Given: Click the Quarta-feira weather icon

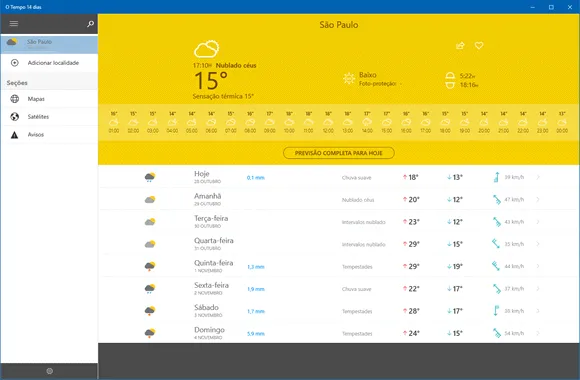Looking at the screenshot, I should pyautogui.click(x=150, y=244).
